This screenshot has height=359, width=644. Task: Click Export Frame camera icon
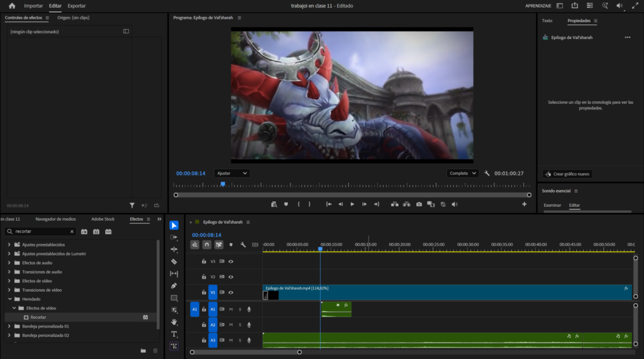coord(419,204)
